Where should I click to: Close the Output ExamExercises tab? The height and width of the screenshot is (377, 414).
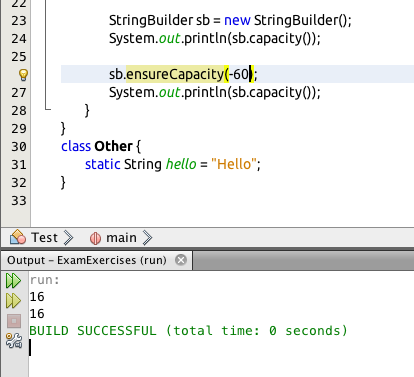181,260
